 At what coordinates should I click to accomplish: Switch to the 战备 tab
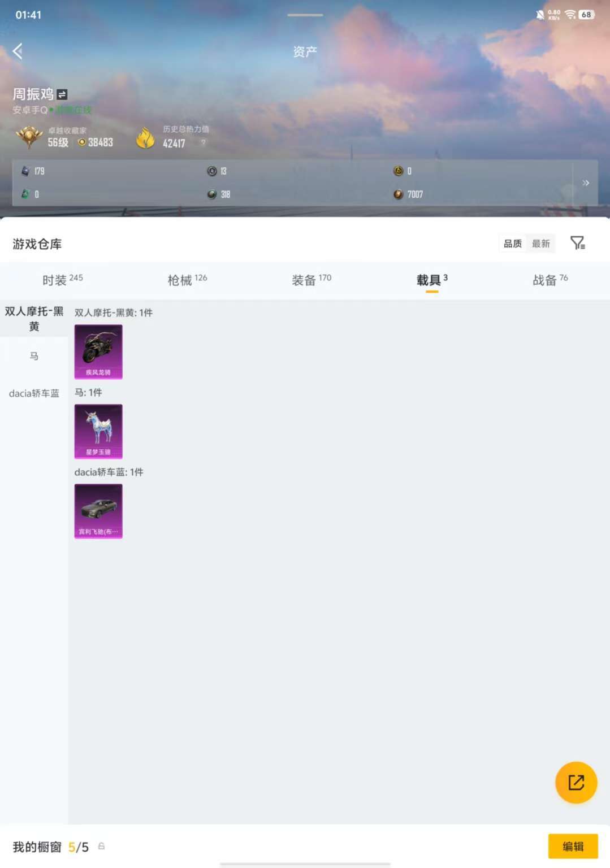(550, 280)
